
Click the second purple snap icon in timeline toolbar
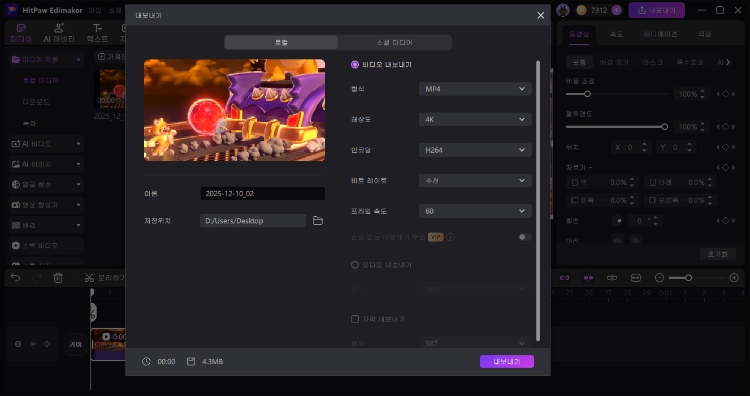point(588,278)
